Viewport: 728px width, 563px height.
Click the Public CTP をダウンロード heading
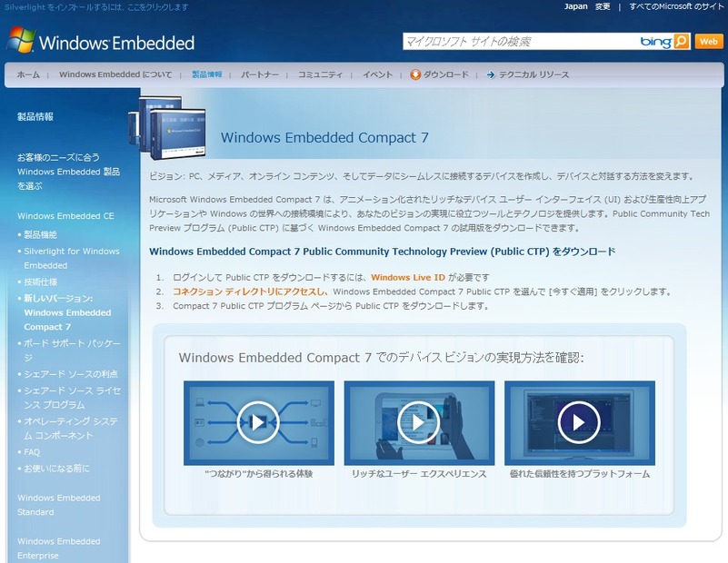tap(382, 252)
